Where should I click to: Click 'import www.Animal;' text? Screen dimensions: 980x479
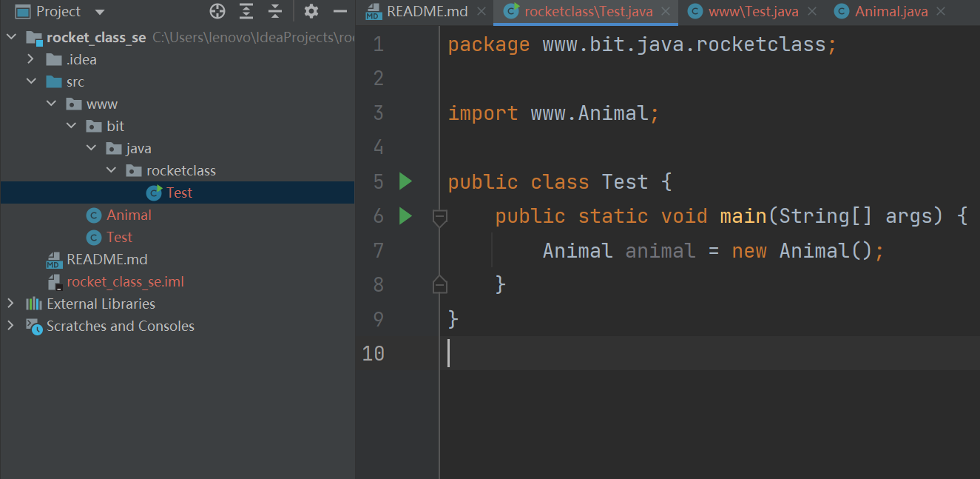553,113
